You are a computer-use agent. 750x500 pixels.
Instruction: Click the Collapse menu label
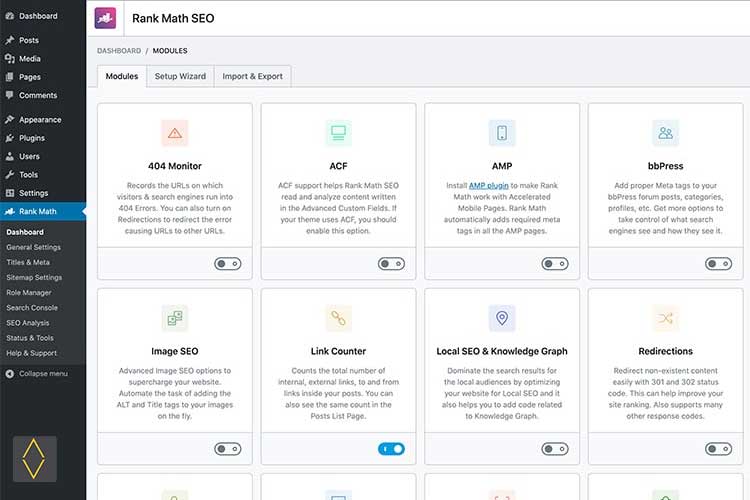(43, 374)
